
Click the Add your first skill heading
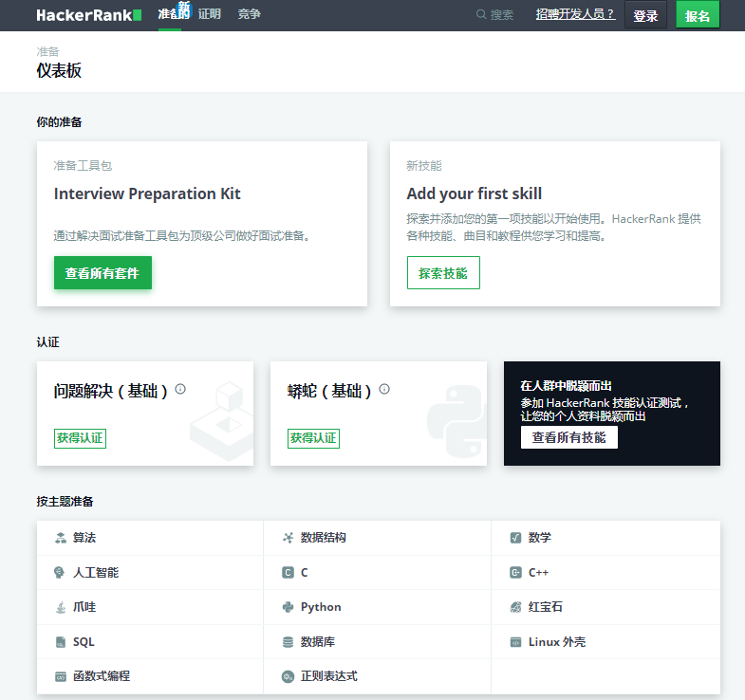475,193
